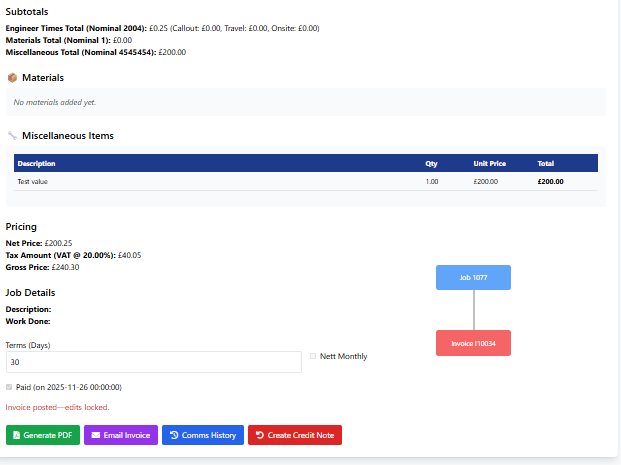621x465 pixels.
Task: Click the Qty column header
Action: (x=431, y=164)
